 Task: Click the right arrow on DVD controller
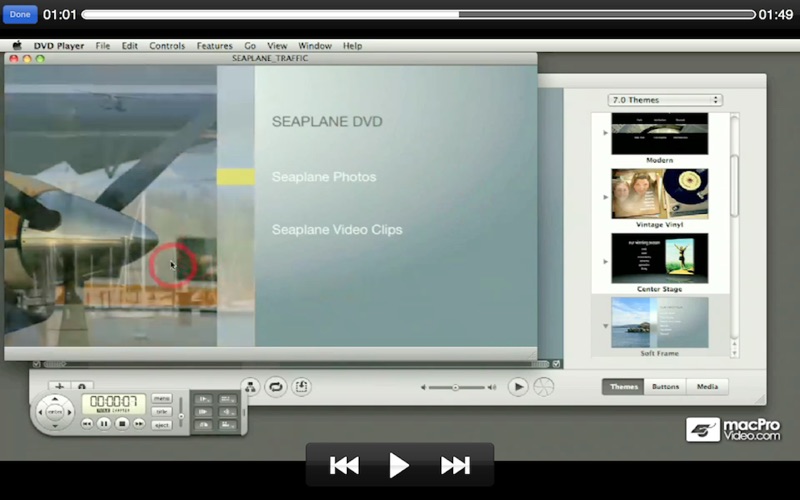[69, 412]
